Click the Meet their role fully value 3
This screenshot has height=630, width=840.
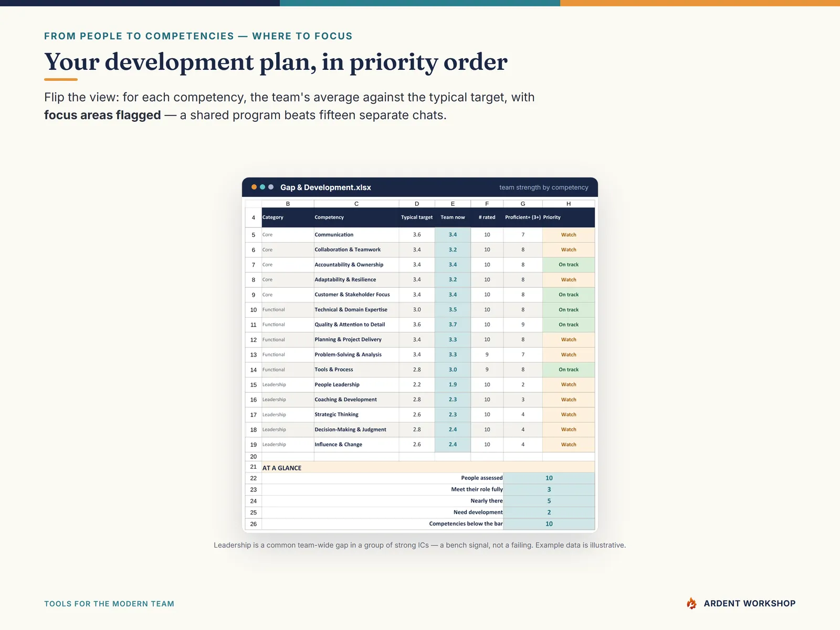549,489
